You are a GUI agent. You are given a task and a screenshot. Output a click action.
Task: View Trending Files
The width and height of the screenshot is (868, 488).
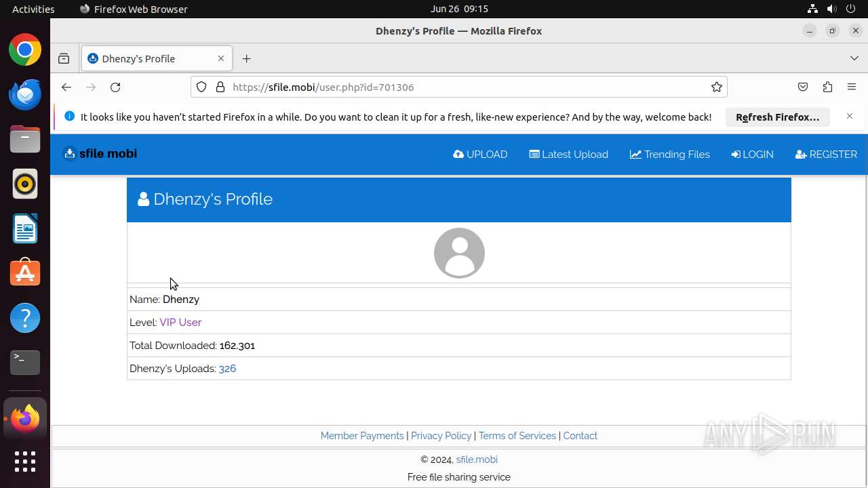coord(670,155)
